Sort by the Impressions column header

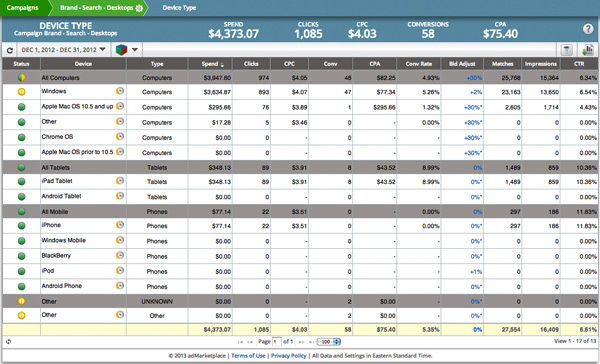point(541,64)
